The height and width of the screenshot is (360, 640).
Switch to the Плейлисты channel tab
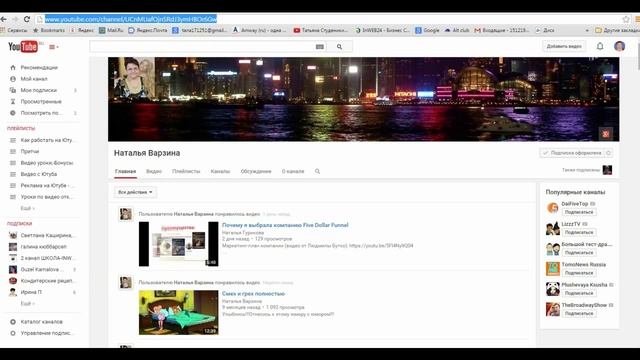pos(186,171)
